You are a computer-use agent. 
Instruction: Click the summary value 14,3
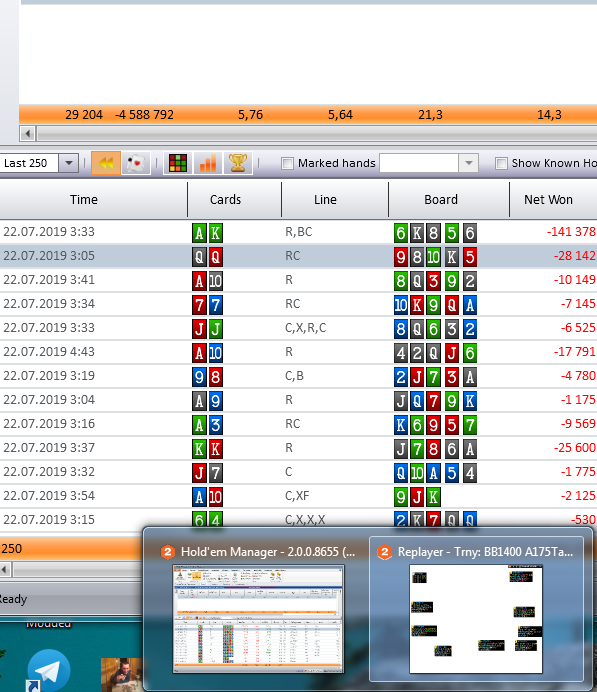click(x=549, y=115)
